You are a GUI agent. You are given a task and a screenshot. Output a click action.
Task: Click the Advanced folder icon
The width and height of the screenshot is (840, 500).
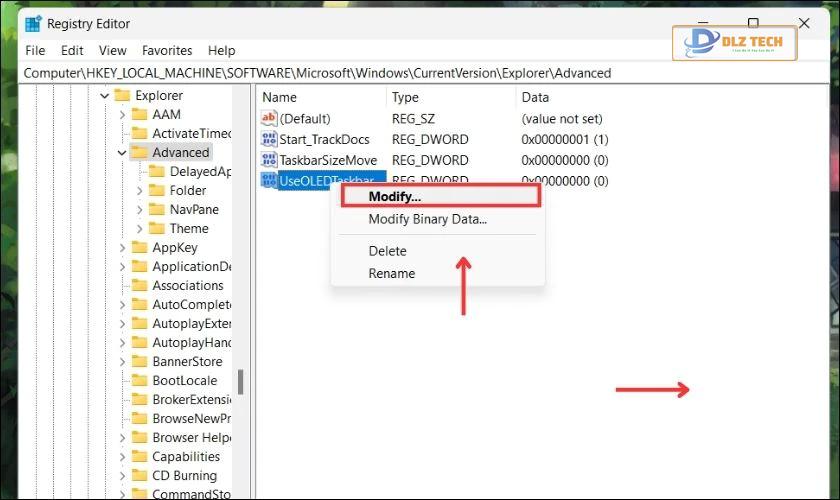(139, 152)
